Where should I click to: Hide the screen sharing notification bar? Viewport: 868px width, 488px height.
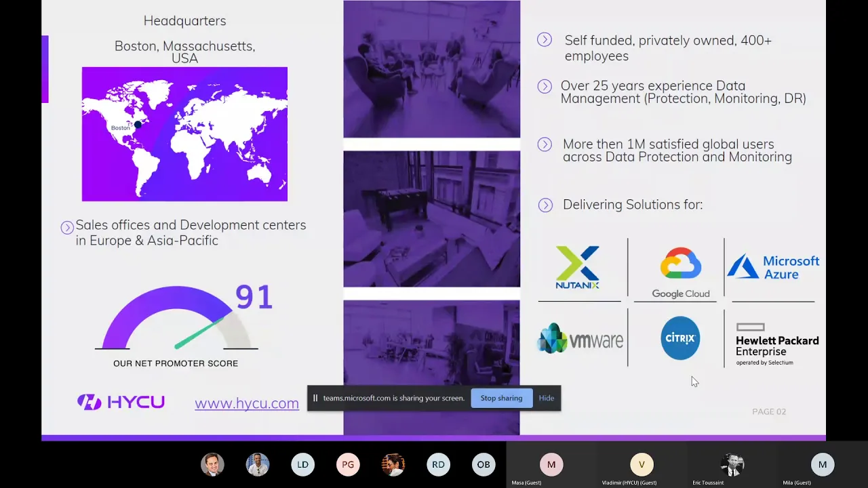coord(547,398)
